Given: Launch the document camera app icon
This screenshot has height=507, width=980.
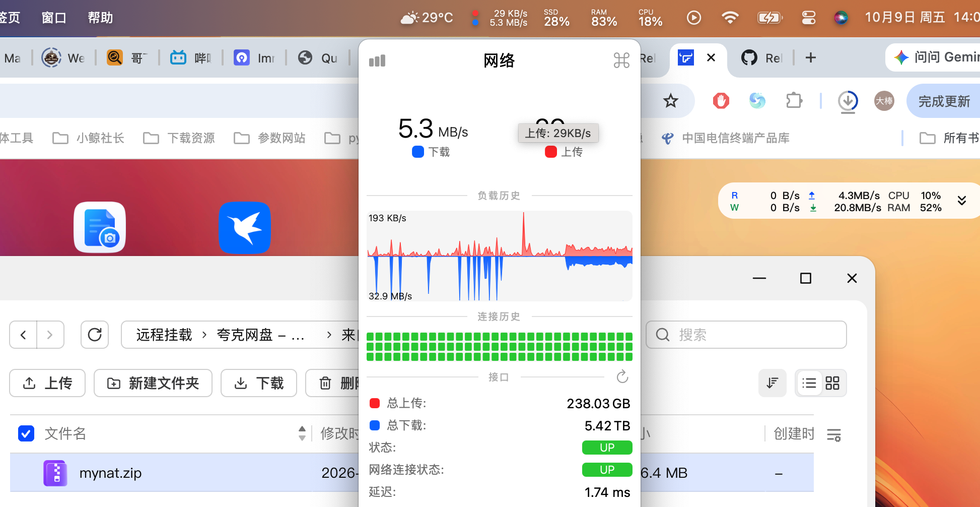Looking at the screenshot, I should coord(100,227).
